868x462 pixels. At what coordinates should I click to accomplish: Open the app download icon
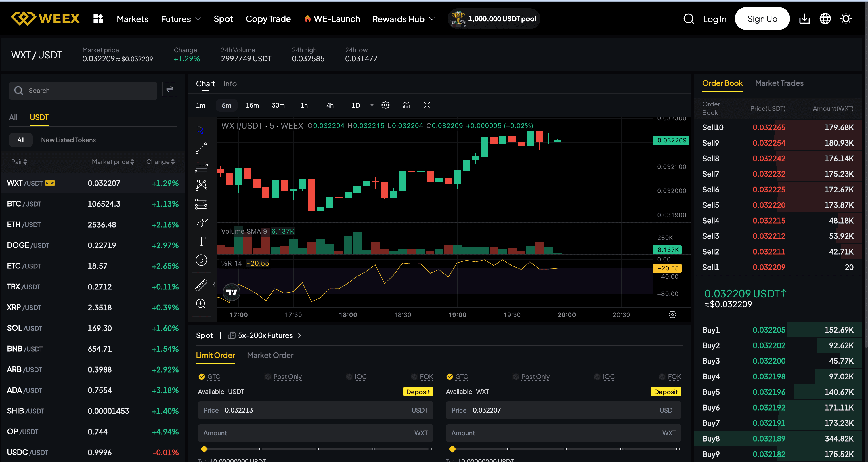coord(804,19)
